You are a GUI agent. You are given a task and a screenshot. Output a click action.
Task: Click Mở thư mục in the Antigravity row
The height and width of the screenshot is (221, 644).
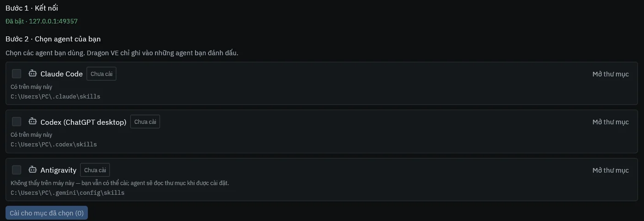[x=610, y=170]
